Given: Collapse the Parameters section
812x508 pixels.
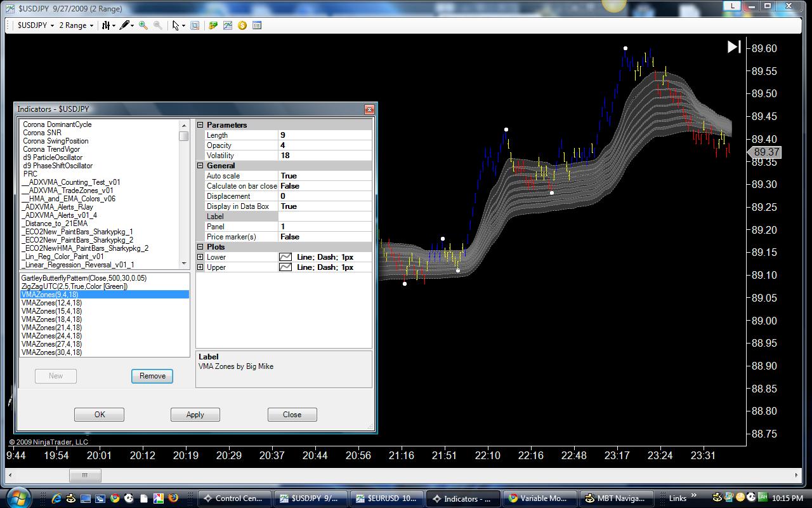Looking at the screenshot, I should pyautogui.click(x=200, y=125).
